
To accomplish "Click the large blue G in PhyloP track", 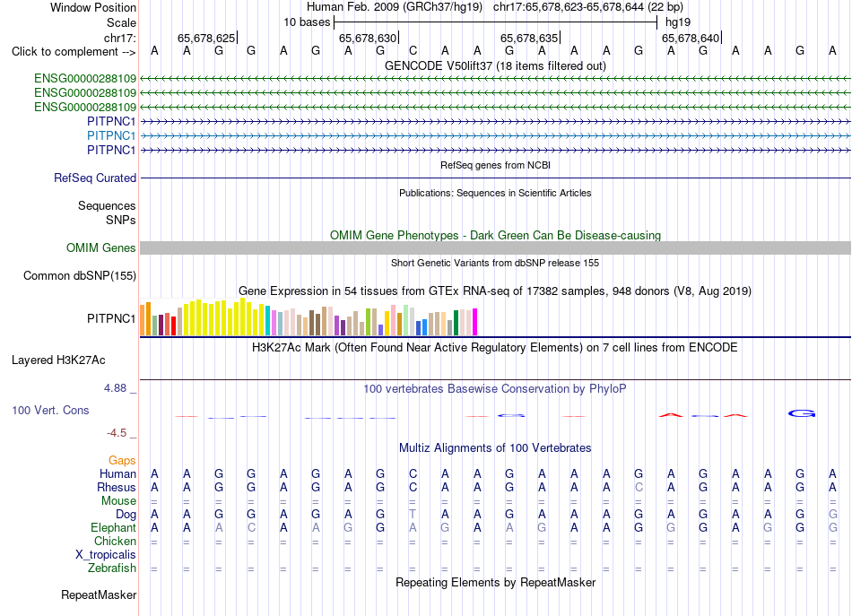I will pos(802,414).
